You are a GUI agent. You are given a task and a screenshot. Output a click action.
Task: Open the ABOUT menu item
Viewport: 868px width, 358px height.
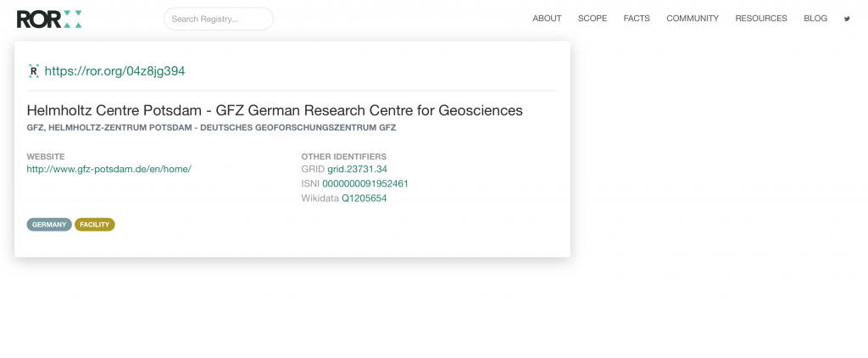[547, 19]
